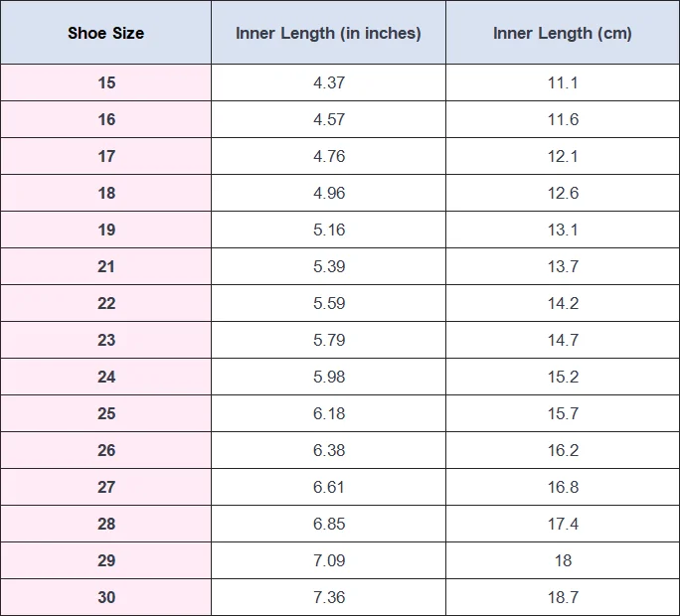Viewport: 680px width, 616px height.
Task: Select shoe size 27 cell
Action: tap(105, 487)
